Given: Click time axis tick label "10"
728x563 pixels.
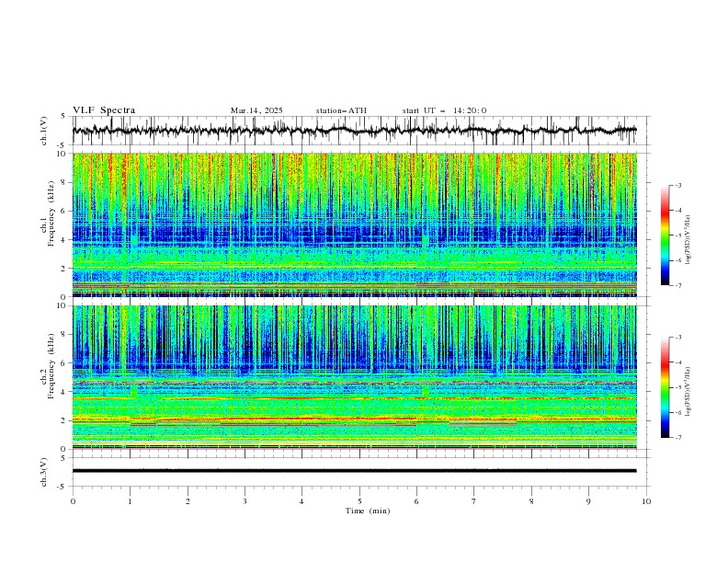Looking at the screenshot, I should coord(646,501).
